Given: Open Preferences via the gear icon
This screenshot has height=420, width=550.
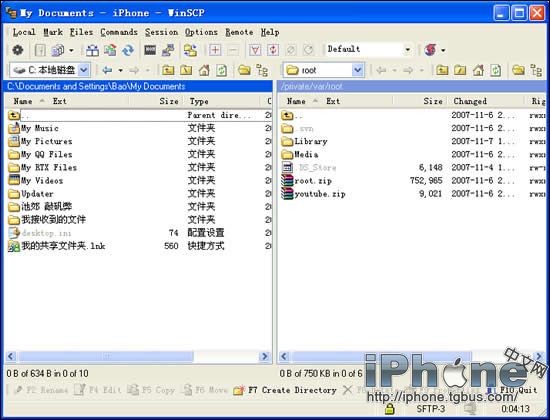Looking at the screenshot, I should [x=18, y=50].
